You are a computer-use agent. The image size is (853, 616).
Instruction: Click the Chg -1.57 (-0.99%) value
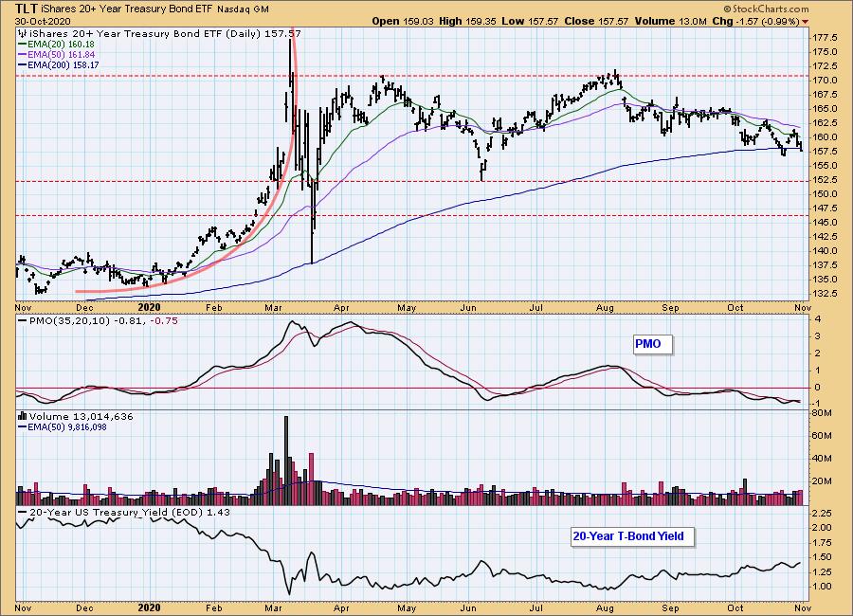(755, 21)
